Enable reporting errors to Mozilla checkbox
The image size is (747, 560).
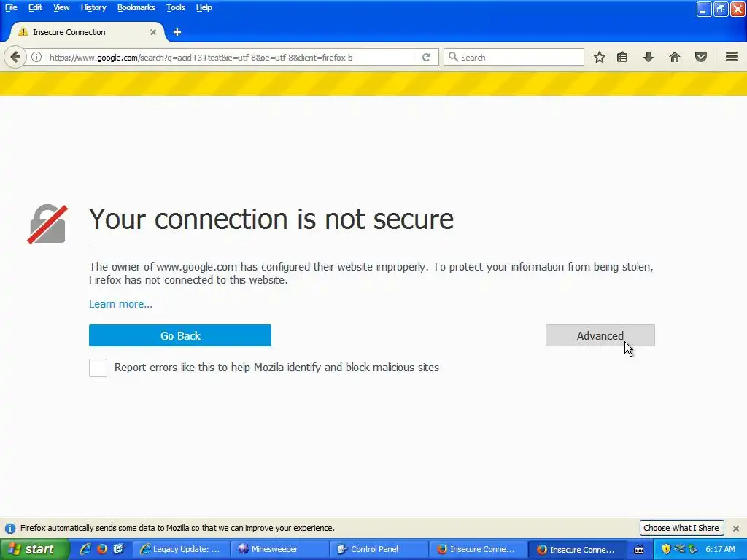tap(98, 367)
